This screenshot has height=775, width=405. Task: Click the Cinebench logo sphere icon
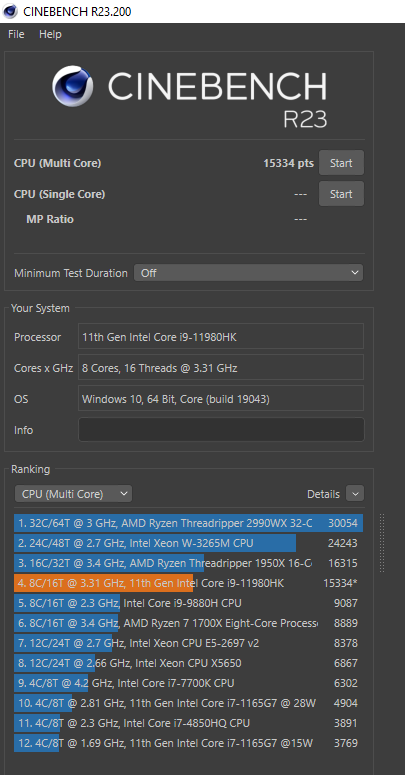(x=72, y=86)
